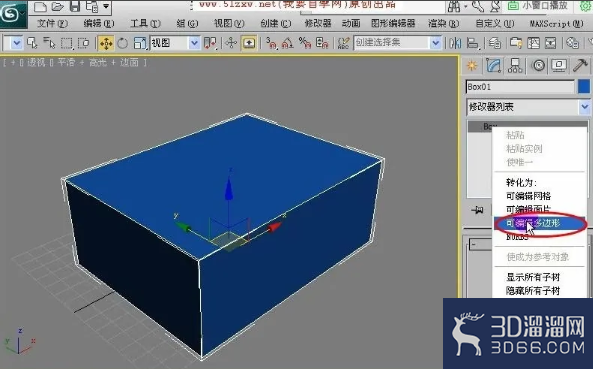Screen dimensions: 593x369
Task: Click the Select and Manipulate icon
Action: point(231,43)
